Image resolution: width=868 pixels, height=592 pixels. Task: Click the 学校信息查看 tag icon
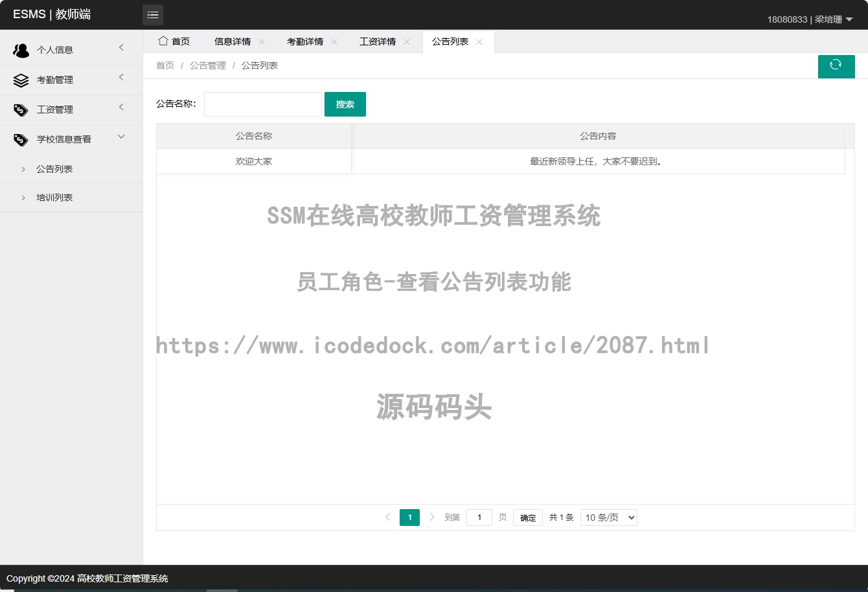pos(21,139)
